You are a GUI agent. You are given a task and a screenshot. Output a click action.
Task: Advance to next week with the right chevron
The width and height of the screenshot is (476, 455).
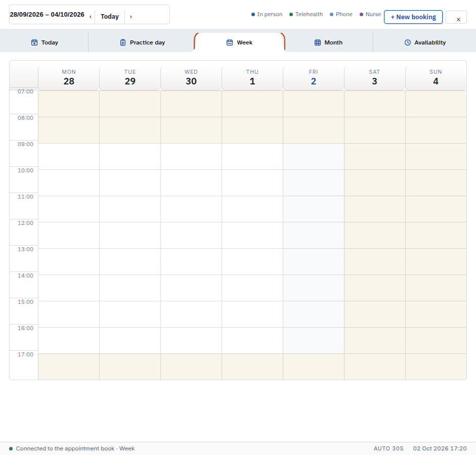click(x=131, y=17)
